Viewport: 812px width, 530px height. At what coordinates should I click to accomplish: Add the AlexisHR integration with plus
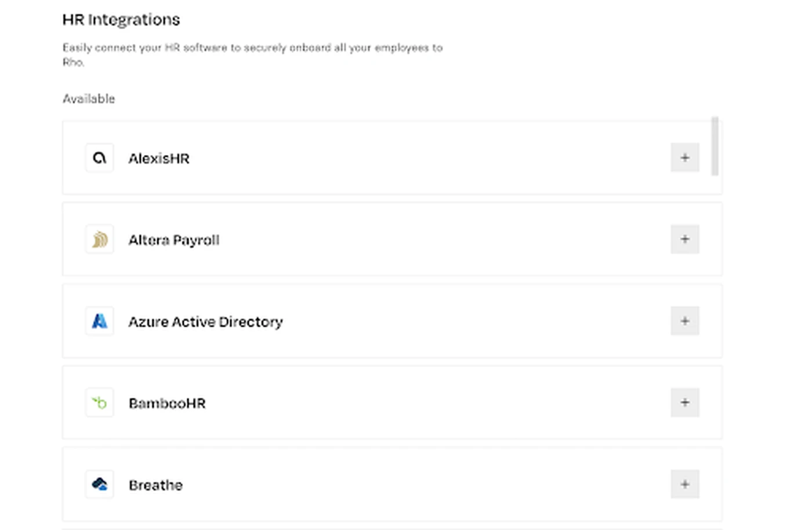[685, 158]
